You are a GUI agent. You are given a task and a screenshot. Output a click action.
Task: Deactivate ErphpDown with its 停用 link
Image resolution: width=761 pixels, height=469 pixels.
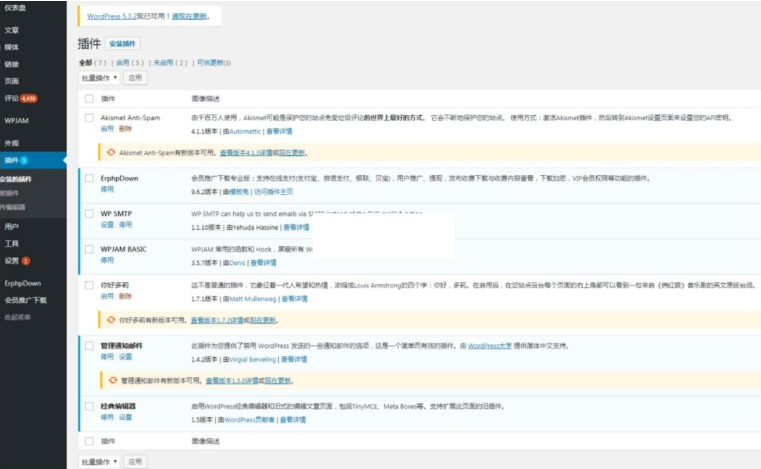click(x=107, y=189)
